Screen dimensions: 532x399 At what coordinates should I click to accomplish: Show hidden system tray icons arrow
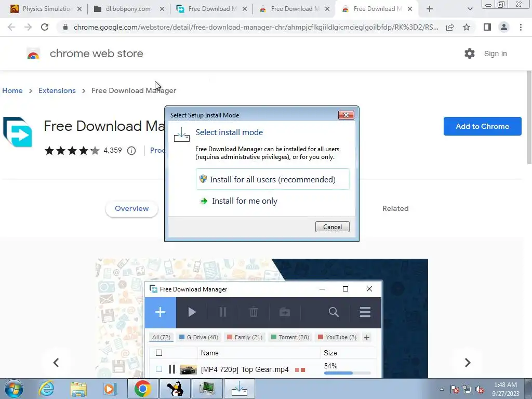point(442,389)
